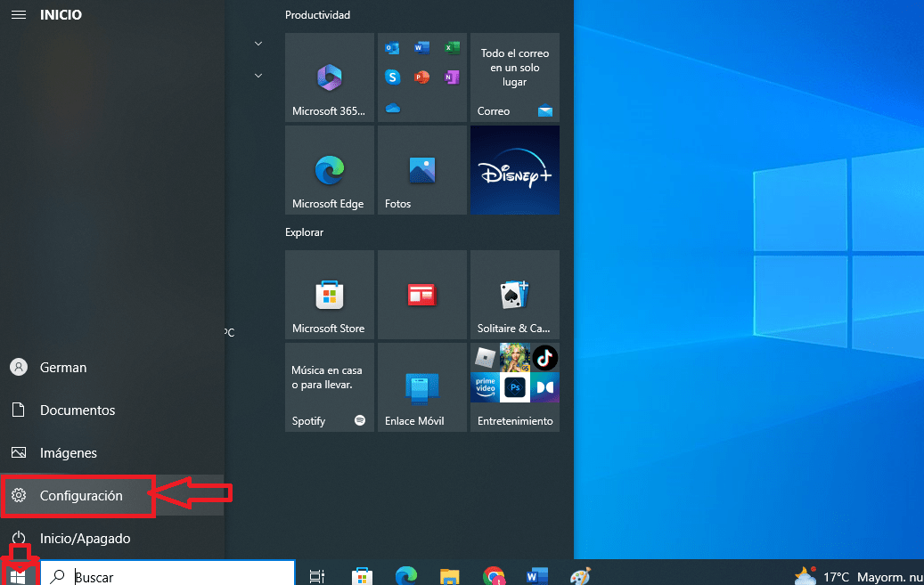Open the Enlace Móvil tile
This screenshot has width=924, height=585.
click(422, 387)
